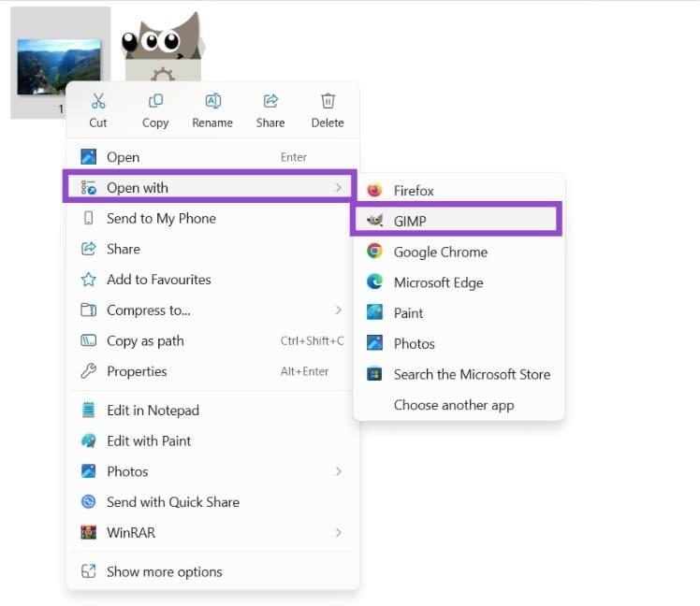This screenshot has height=606, width=700.
Task: Click the Cut scissors icon
Action: tap(98, 101)
